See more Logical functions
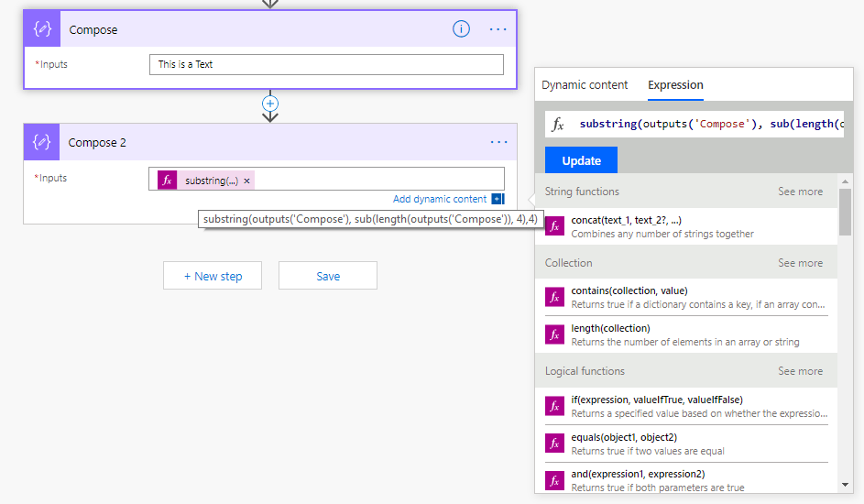Image resolution: width=864 pixels, height=504 pixels. point(800,371)
